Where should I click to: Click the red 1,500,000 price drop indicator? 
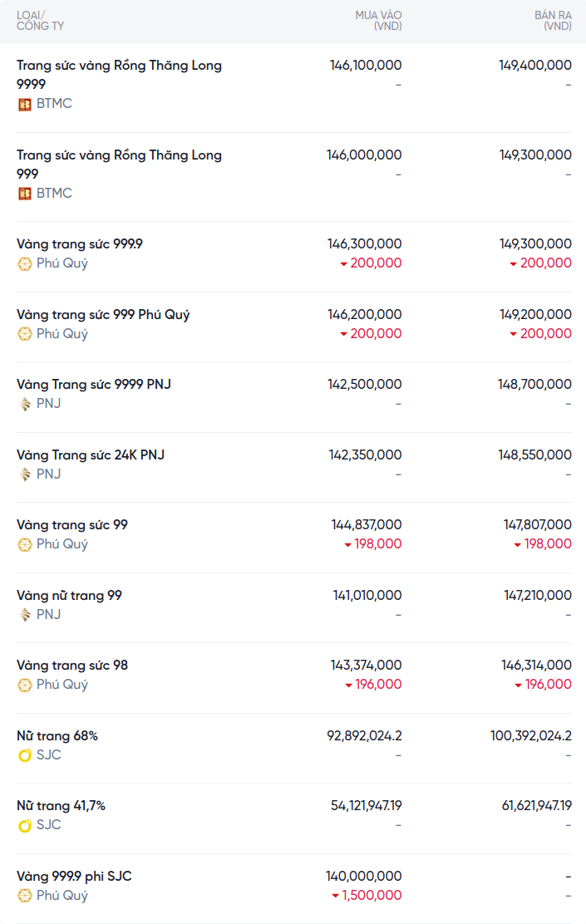pos(367,896)
